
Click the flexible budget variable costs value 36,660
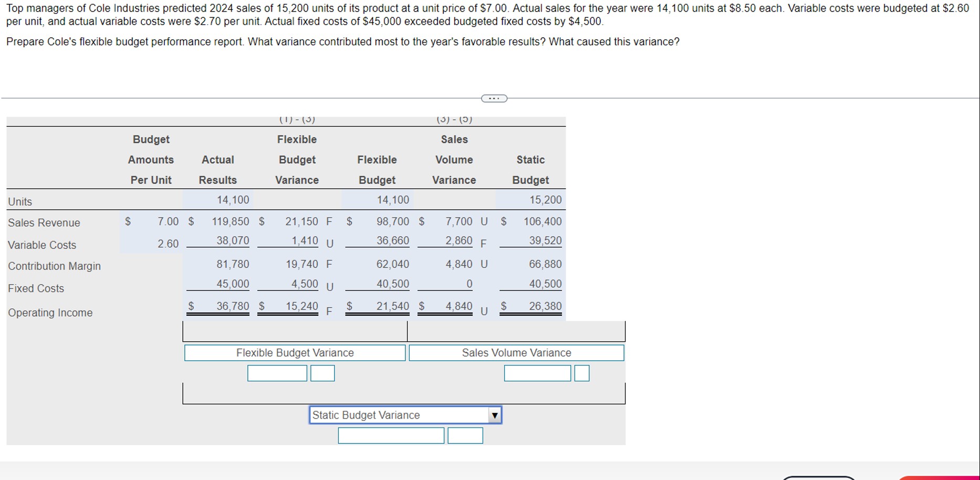393,241
